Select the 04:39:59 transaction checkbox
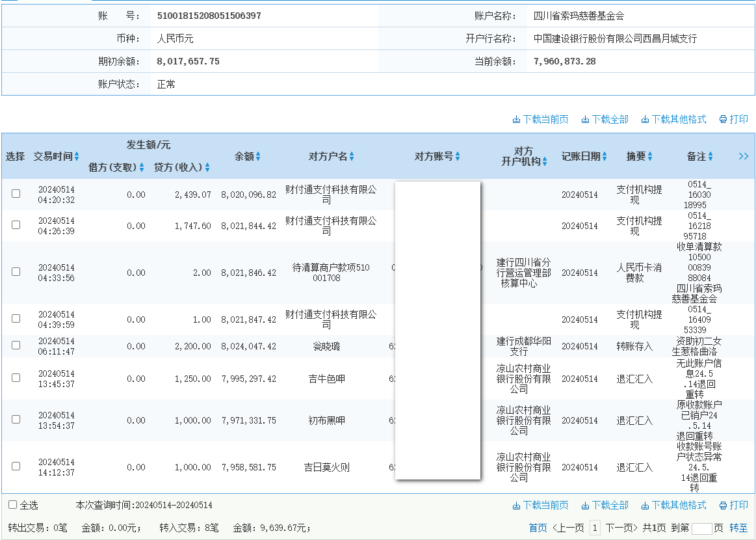This screenshot has height=540, width=756. coord(16,319)
